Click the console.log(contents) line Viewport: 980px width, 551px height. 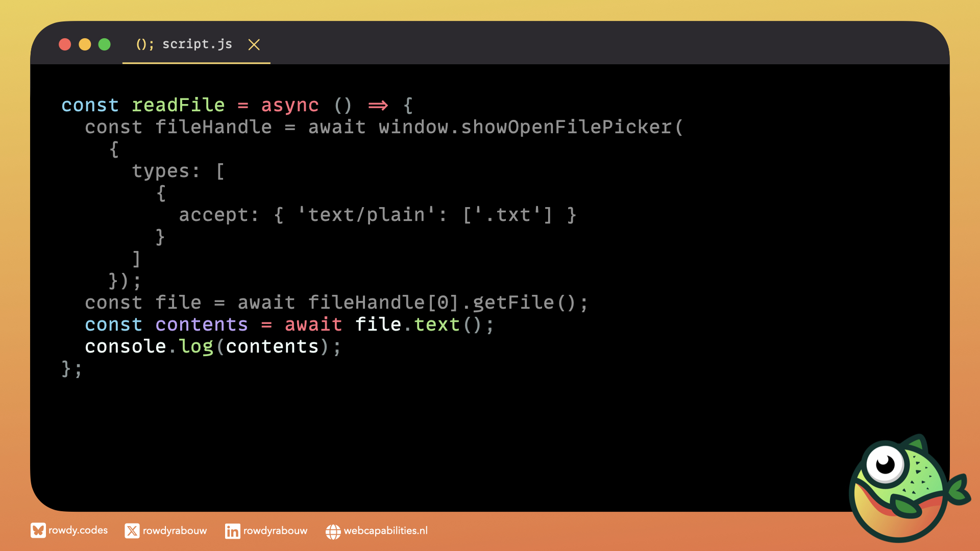pos(212,347)
